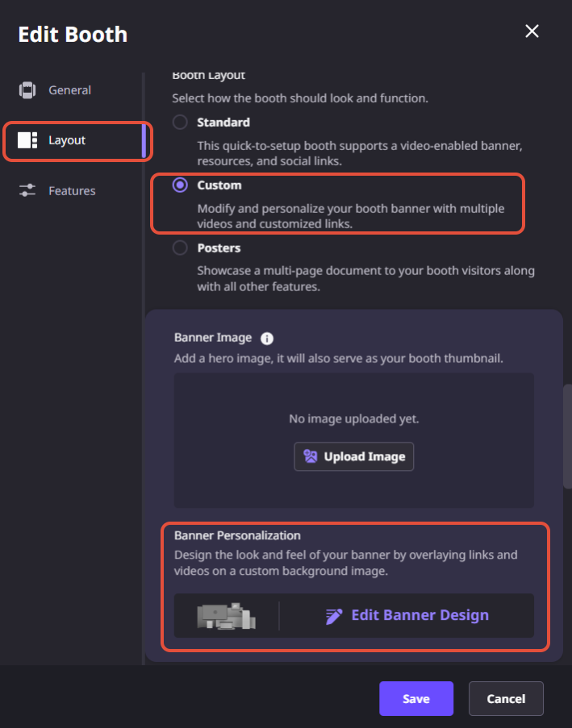Choose the Posters layout radio button
Image resolution: width=572 pixels, height=728 pixels.
point(180,248)
